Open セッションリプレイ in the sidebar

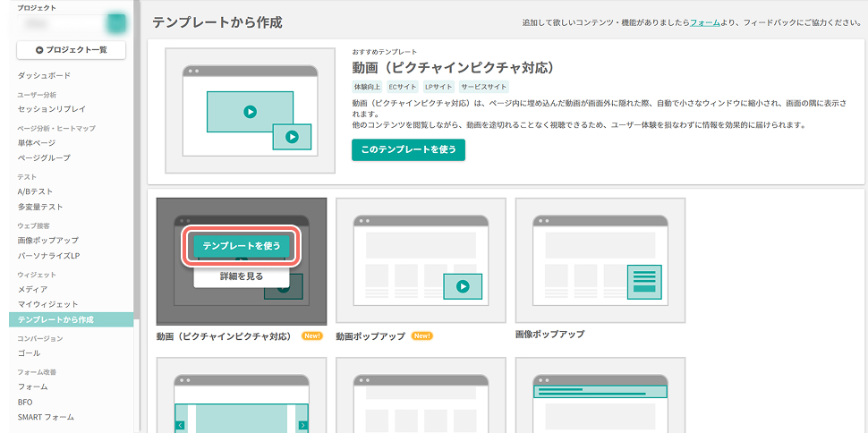click(x=52, y=109)
